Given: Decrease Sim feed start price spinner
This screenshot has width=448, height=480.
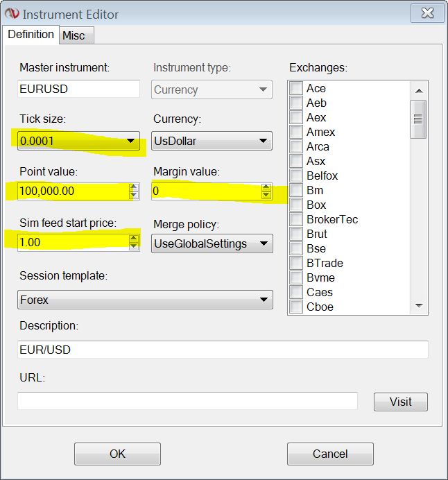Looking at the screenshot, I should pyautogui.click(x=134, y=246).
